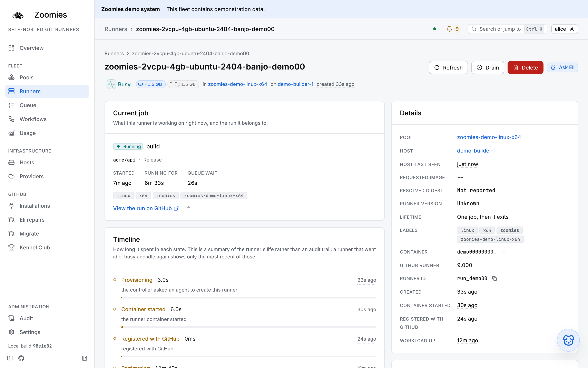Open zoomies-demo-linux-x64 pool link in Details
Viewport: 588px width, 368px height.
(x=489, y=137)
